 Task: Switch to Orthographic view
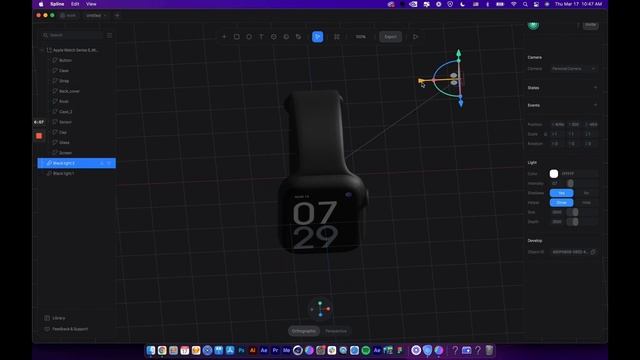tap(304, 331)
